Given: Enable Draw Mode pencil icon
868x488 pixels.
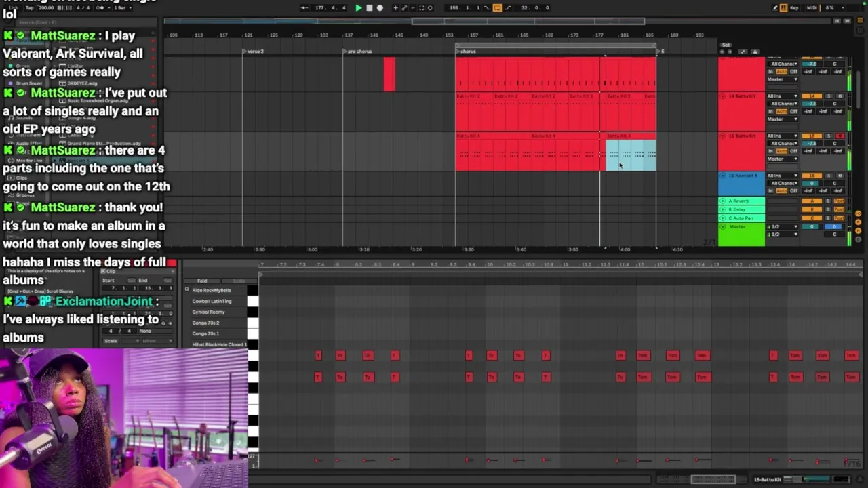Looking at the screenshot, I should click(776, 8).
